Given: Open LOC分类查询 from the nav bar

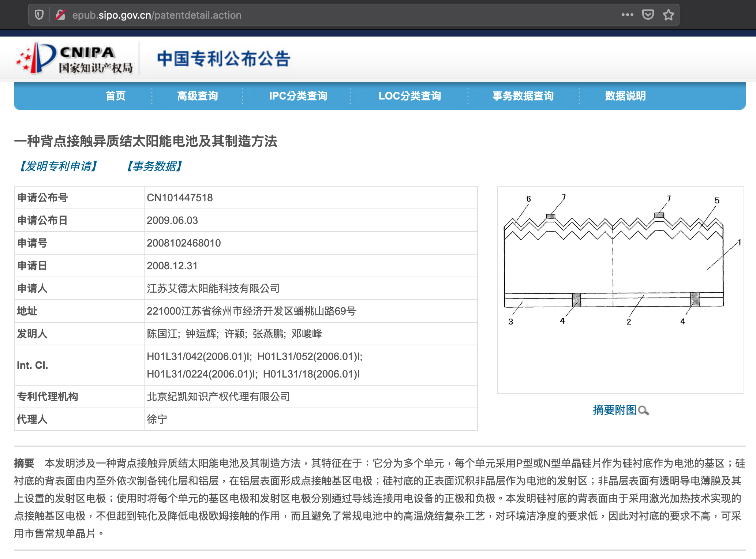Looking at the screenshot, I should 409,96.
